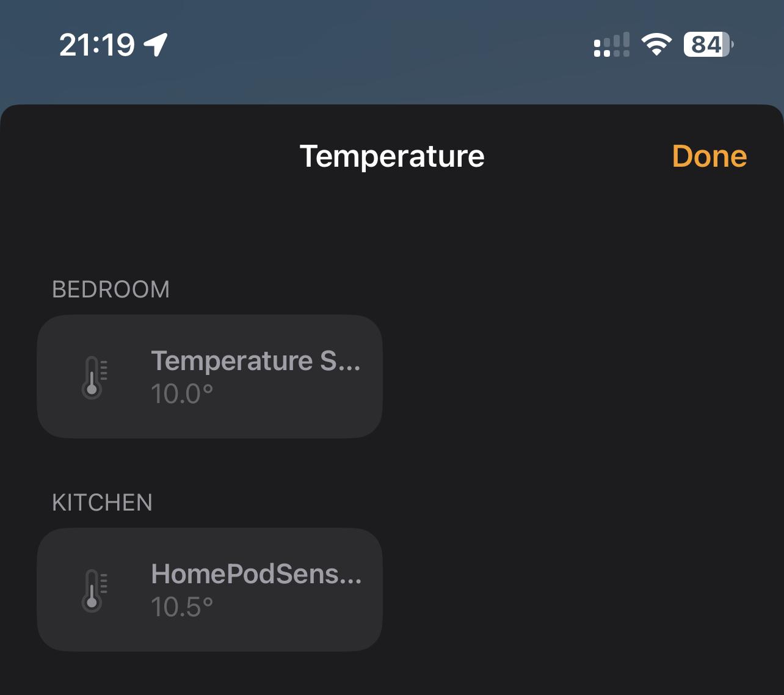The width and height of the screenshot is (784, 695).
Task: Click the KITCHEN section header
Action: pos(102,503)
